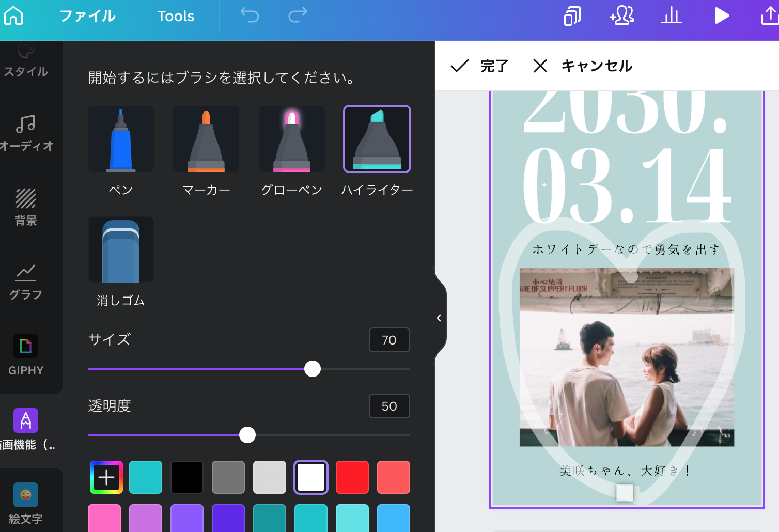Open the GIPHY app in sidebar
779x532 pixels.
[x=26, y=355]
